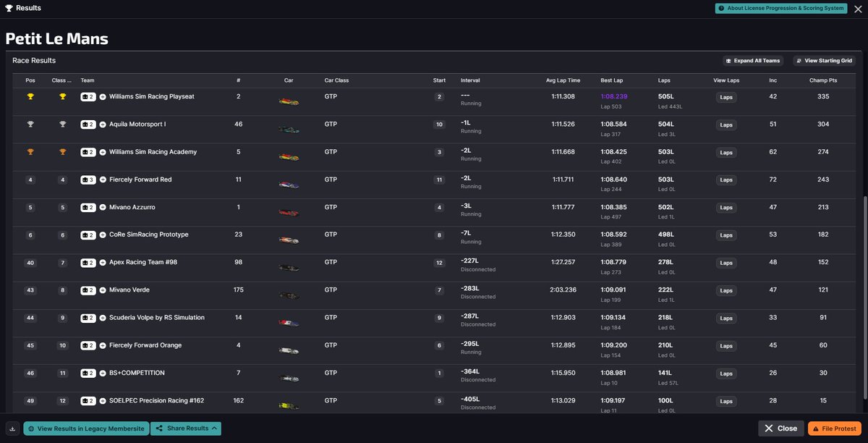The width and height of the screenshot is (868, 443).
Task: Click average lap time 2:03.236
Action: 563,290
